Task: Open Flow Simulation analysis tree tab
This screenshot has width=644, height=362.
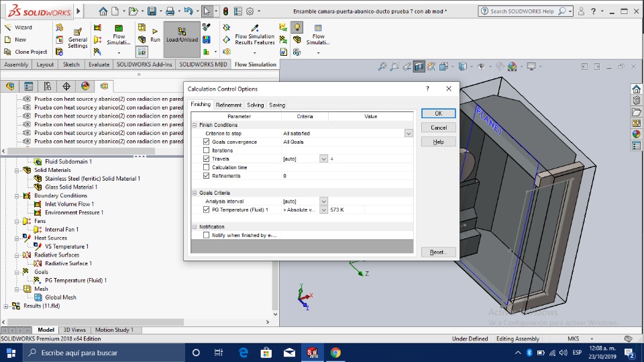Action: [105, 86]
